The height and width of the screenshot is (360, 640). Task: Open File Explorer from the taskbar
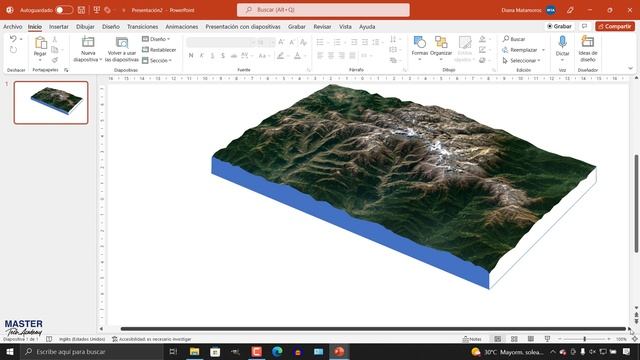tap(195, 351)
